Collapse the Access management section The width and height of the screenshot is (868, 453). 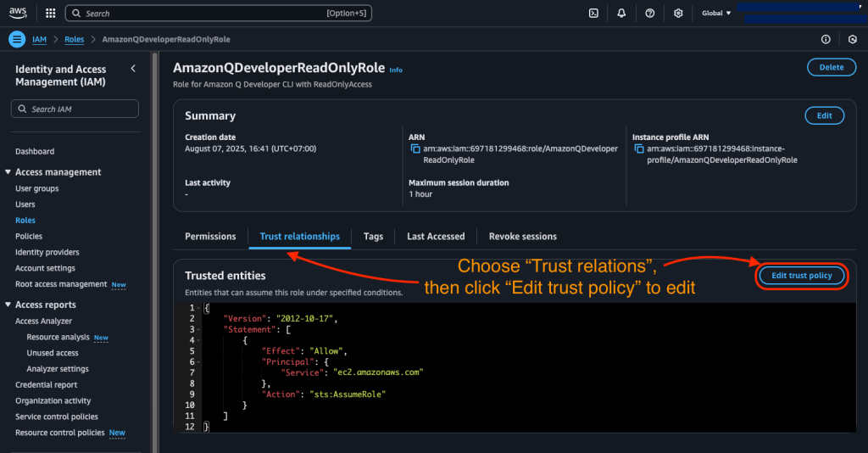[x=8, y=172]
